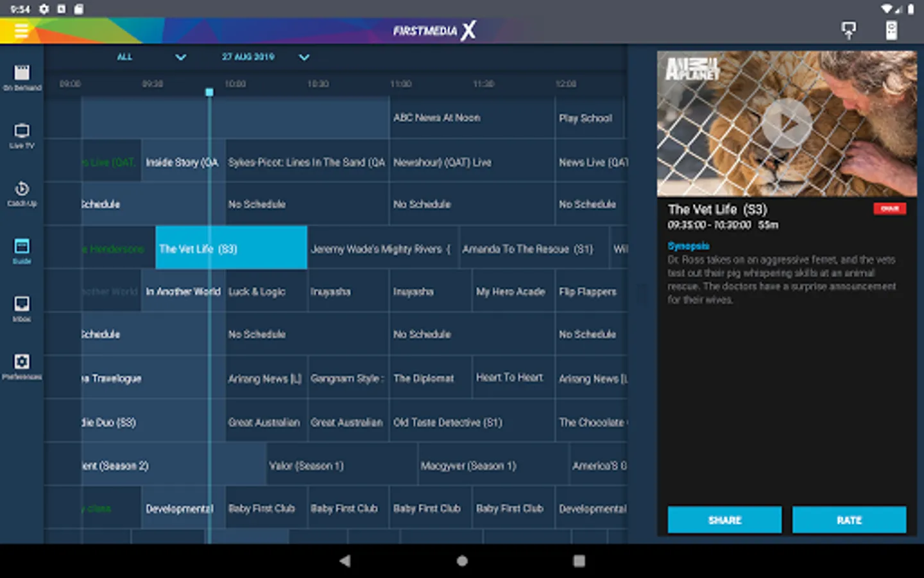Switch to Live TV in sidebar

pyautogui.click(x=22, y=136)
